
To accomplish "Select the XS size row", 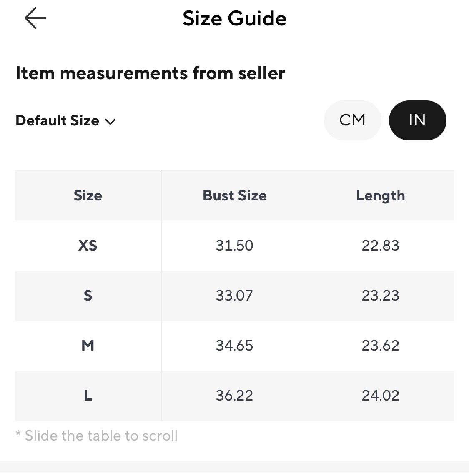I will click(234, 245).
